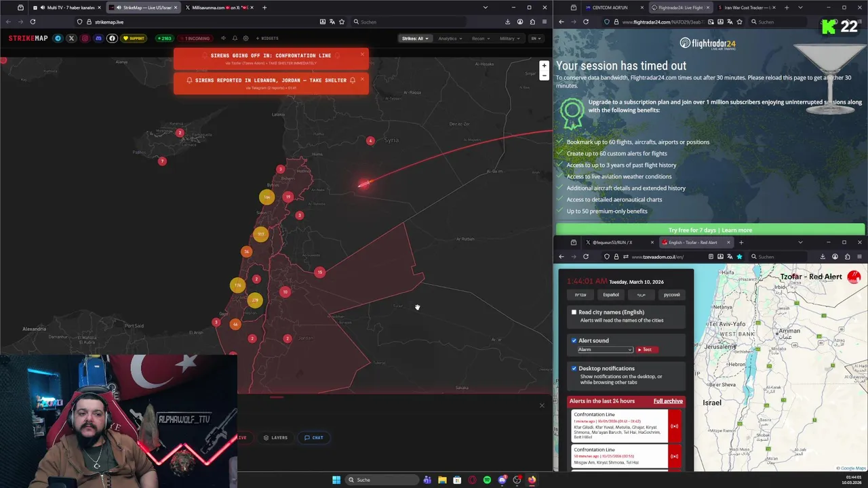Open File Explorer from the taskbar
This screenshot has width=868, height=488.
[442, 480]
